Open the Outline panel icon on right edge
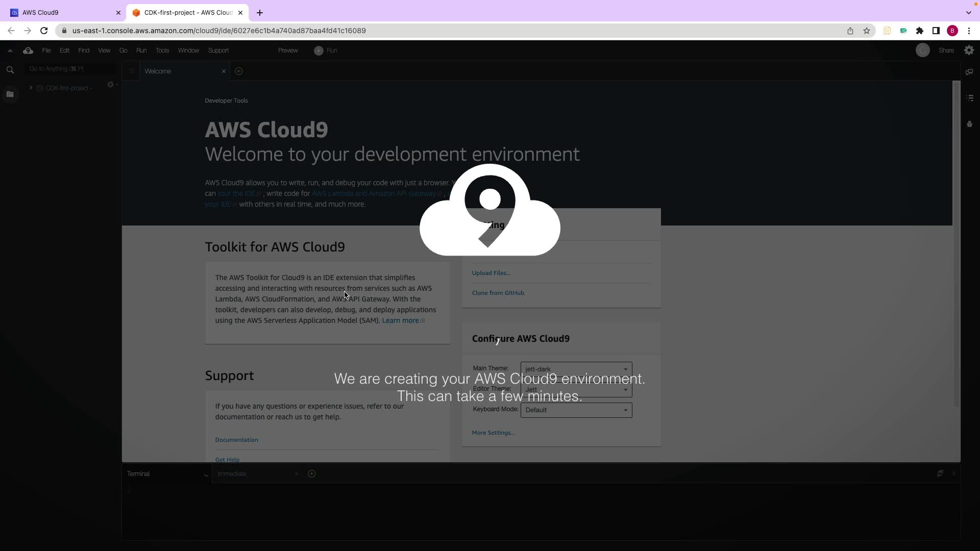The image size is (980, 551). [969, 97]
